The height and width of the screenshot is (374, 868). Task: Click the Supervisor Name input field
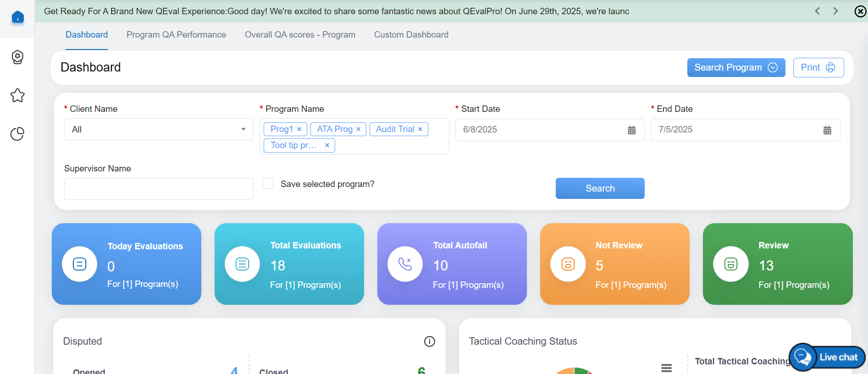pyautogui.click(x=159, y=189)
